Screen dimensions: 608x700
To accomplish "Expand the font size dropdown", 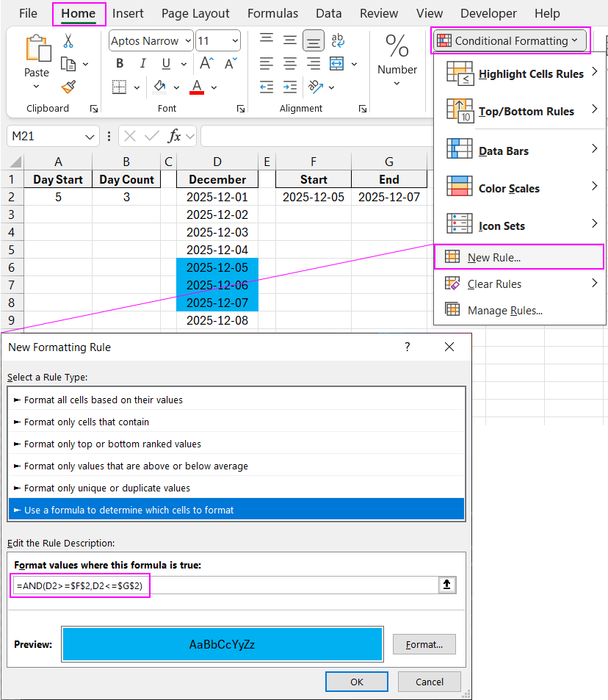I will (x=234, y=41).
